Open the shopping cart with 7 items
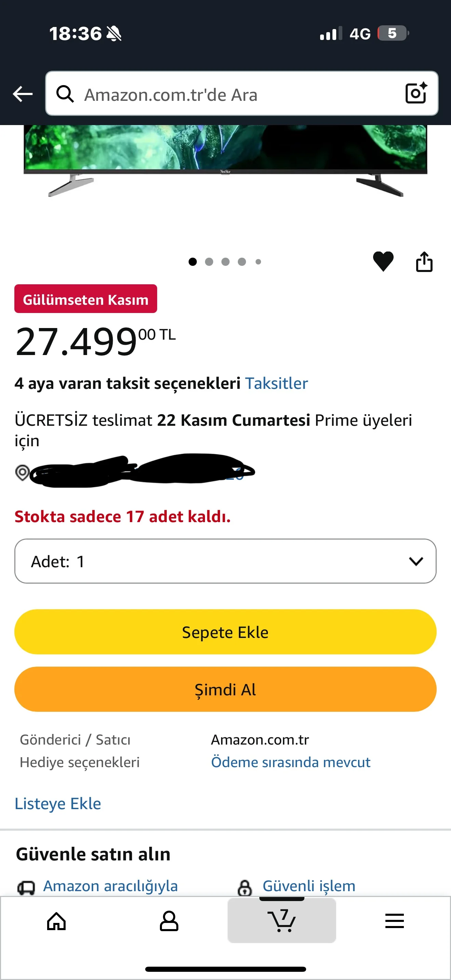The height and width of the screenshot is (980, 451). [x=282, y=920]
